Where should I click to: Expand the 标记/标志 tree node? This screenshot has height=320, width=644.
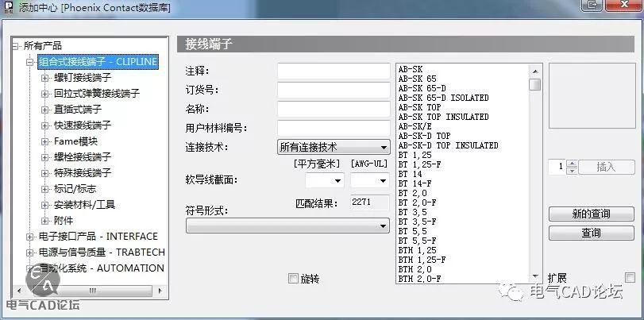coord(44,189)
